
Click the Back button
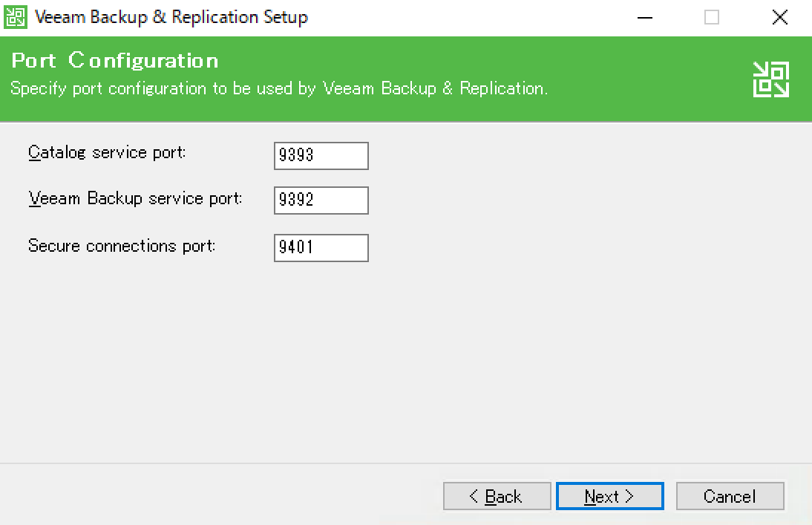pyautogui.click(x=497, y=496)
